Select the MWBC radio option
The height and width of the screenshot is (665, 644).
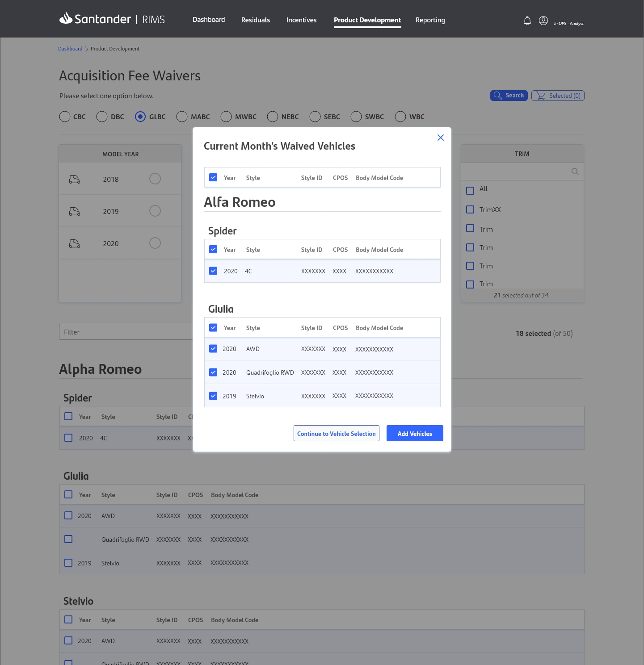click(x=226, y=117)
